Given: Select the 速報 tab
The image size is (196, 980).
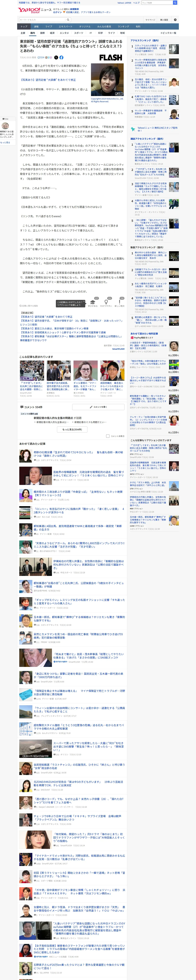Looking at the screenshot, I should [36, 27].
